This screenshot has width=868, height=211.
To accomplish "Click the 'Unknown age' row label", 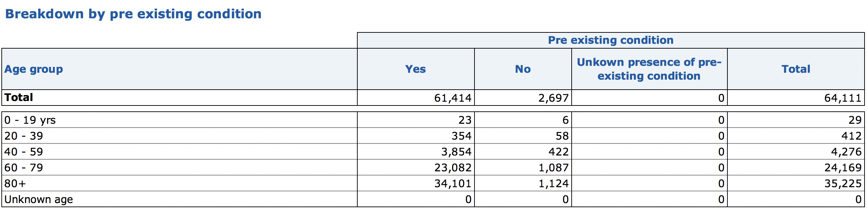I will coord(39,199).
